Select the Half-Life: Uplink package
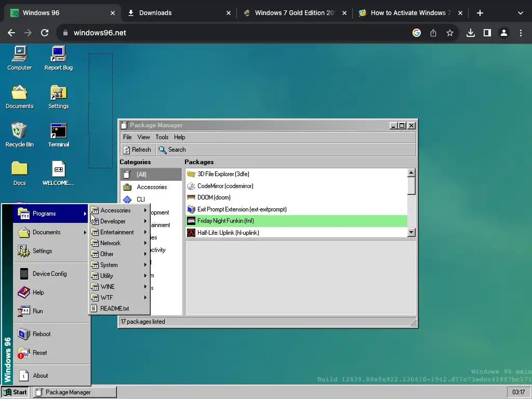The width and height of the screenshot is (532, 399). (297, 233)
